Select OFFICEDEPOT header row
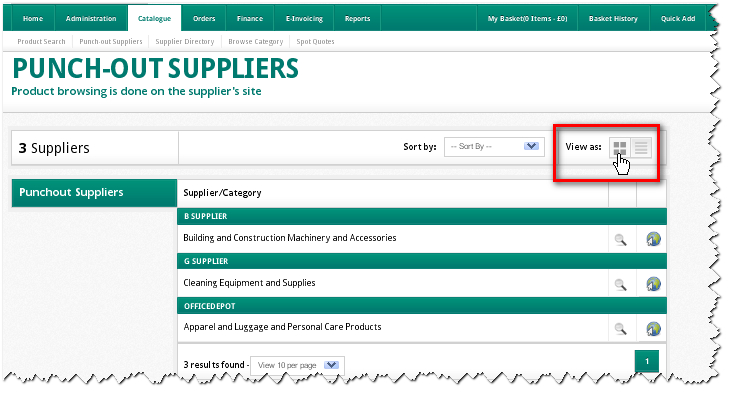This screenshot has width=730, height=393. click(422, 306)
